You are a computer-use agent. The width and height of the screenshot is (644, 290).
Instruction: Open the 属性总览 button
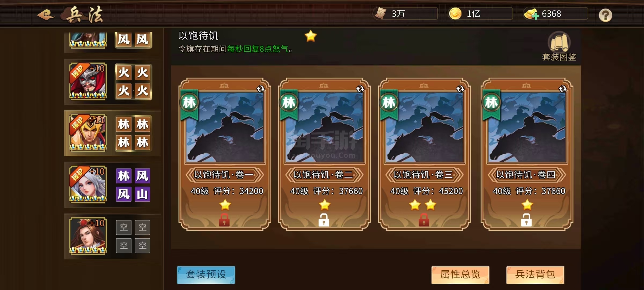[x=460, y=275]
